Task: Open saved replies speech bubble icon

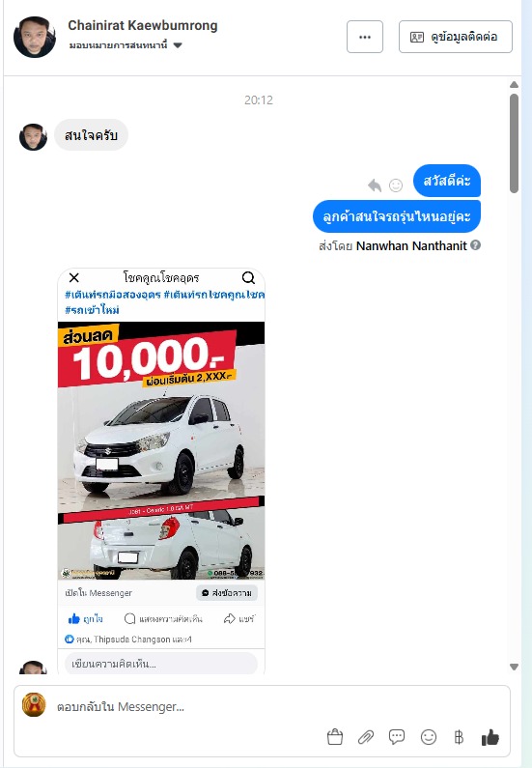Action: (397, 737)
